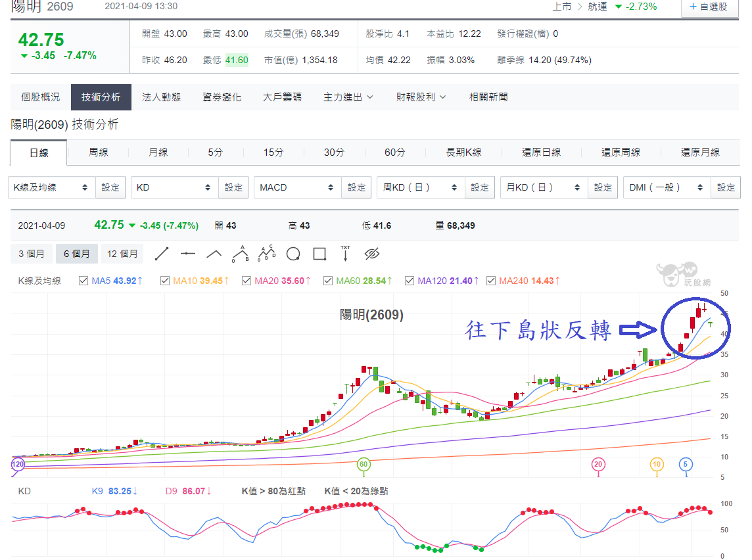
Task: Uncheck the MA5 moving average checkbox
Action: tap(83, 281)
